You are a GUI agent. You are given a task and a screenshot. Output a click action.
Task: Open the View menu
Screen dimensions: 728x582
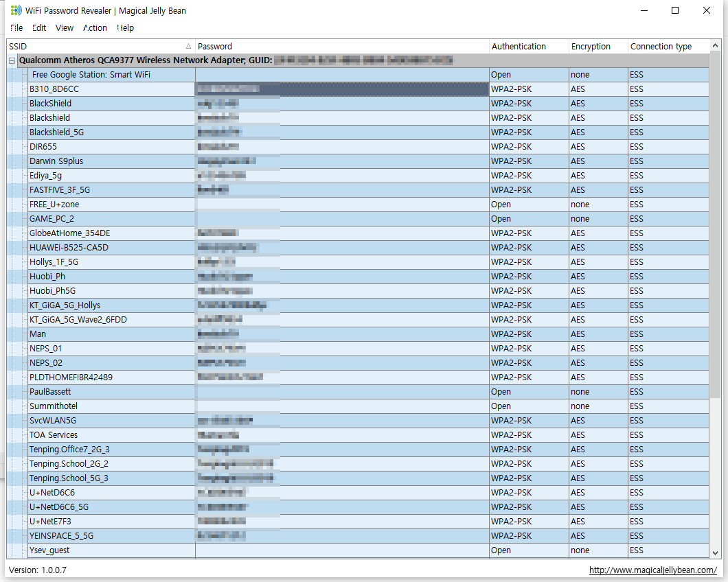65,28
